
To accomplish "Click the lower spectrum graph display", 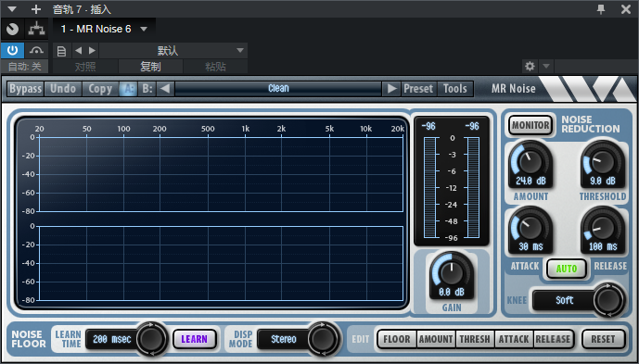I will coord(222,263).
